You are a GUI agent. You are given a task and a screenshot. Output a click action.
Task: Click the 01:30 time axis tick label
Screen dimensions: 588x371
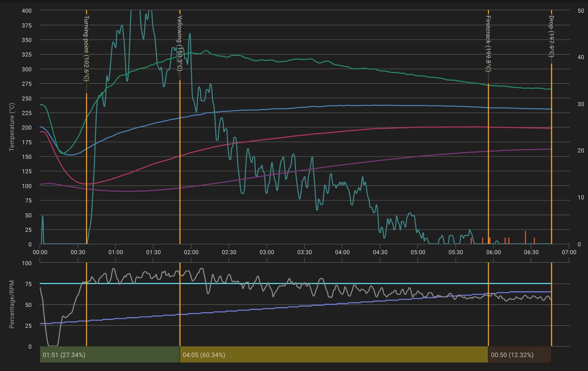click(x=153, y=252)
